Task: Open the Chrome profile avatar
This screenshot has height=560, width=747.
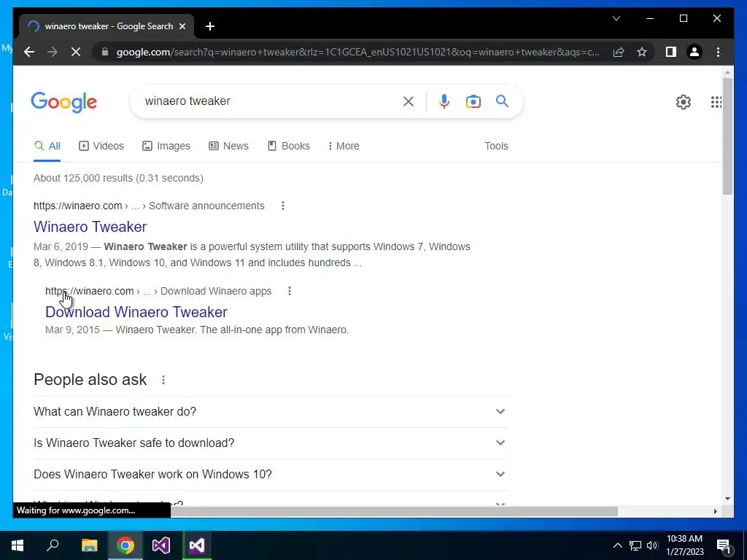Action: [694, 52]
